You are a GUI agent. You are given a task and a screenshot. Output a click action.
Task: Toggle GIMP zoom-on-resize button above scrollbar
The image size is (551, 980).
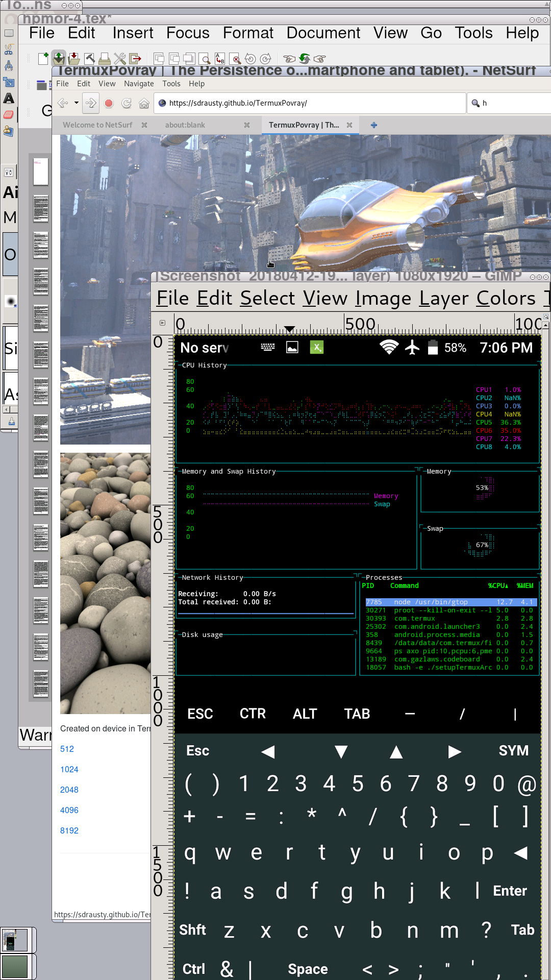(x=545, y=317)
